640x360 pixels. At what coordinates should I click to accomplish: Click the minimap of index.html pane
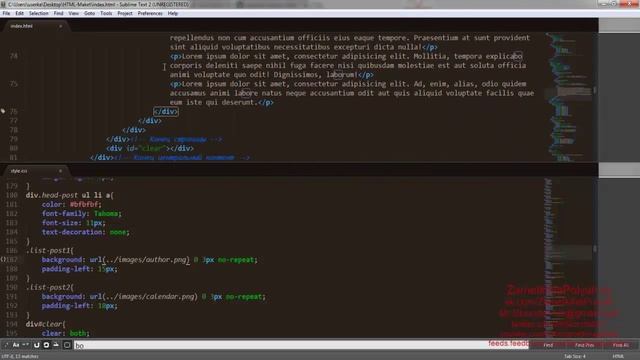[x=569, y=97]
